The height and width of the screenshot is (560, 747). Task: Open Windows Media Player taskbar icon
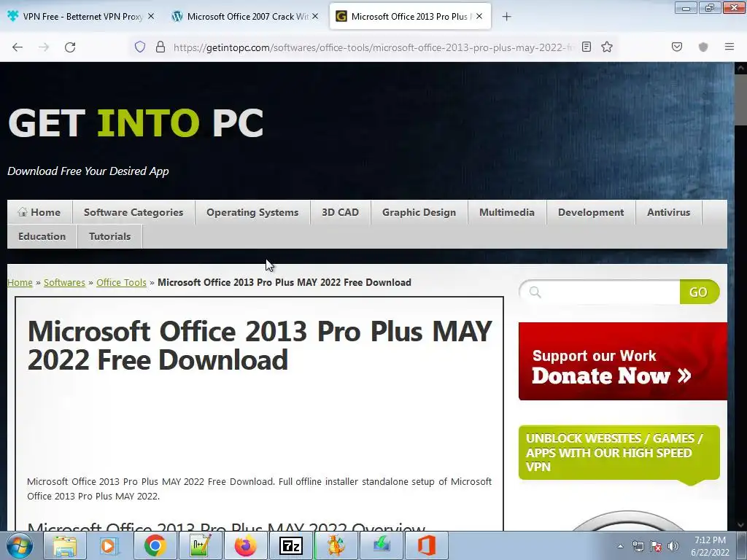pos(109,545)
